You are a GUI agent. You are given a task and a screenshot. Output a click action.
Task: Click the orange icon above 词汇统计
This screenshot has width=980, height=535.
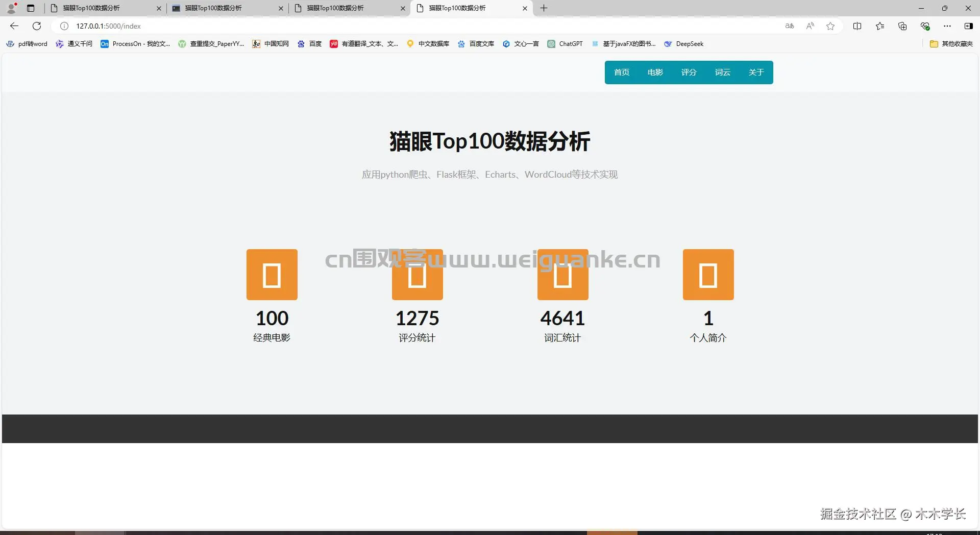(x=563, y=275)
